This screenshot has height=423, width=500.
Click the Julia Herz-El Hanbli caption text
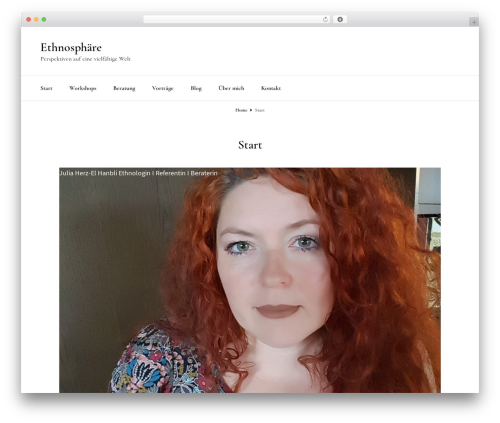point(138,173)
